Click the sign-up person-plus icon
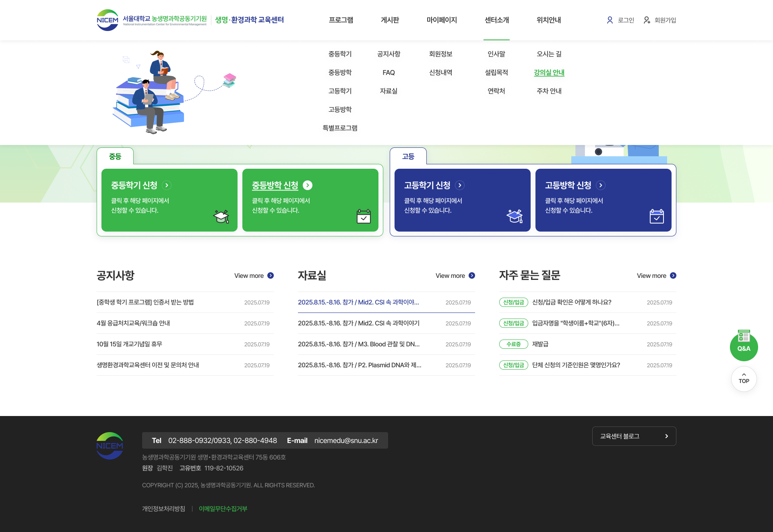 click(647, 20)
